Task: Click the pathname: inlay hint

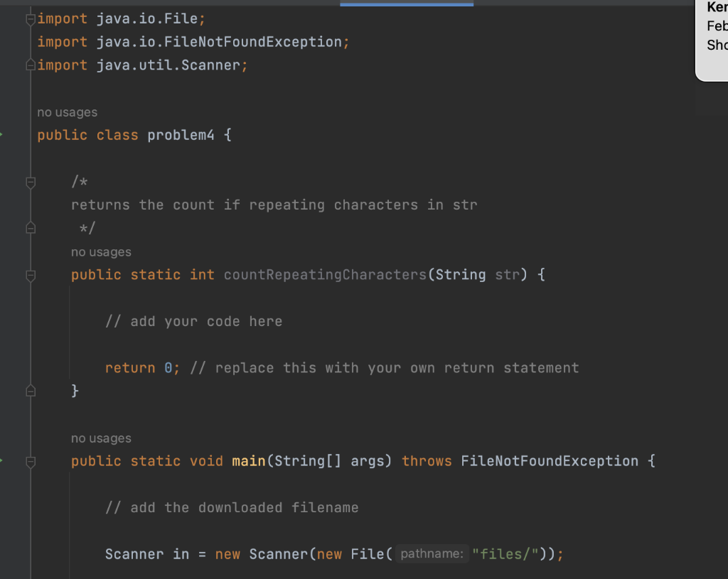Action: [432, 553]
